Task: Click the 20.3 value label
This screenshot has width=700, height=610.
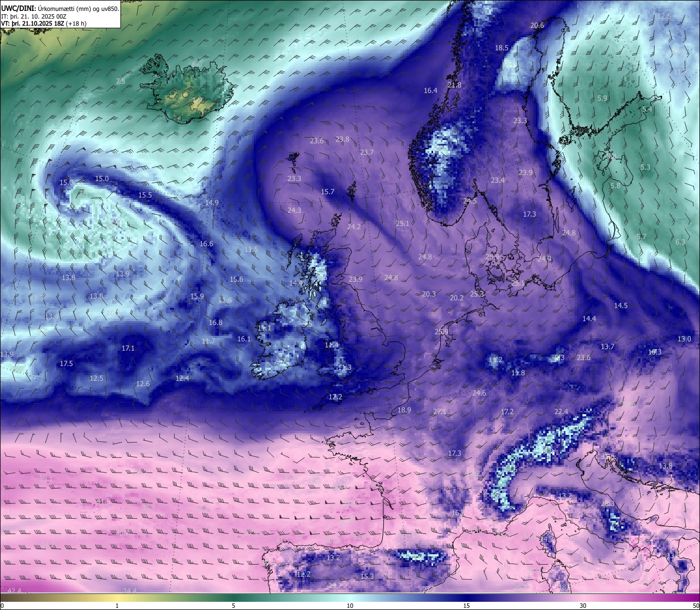Action: point(429,294)
